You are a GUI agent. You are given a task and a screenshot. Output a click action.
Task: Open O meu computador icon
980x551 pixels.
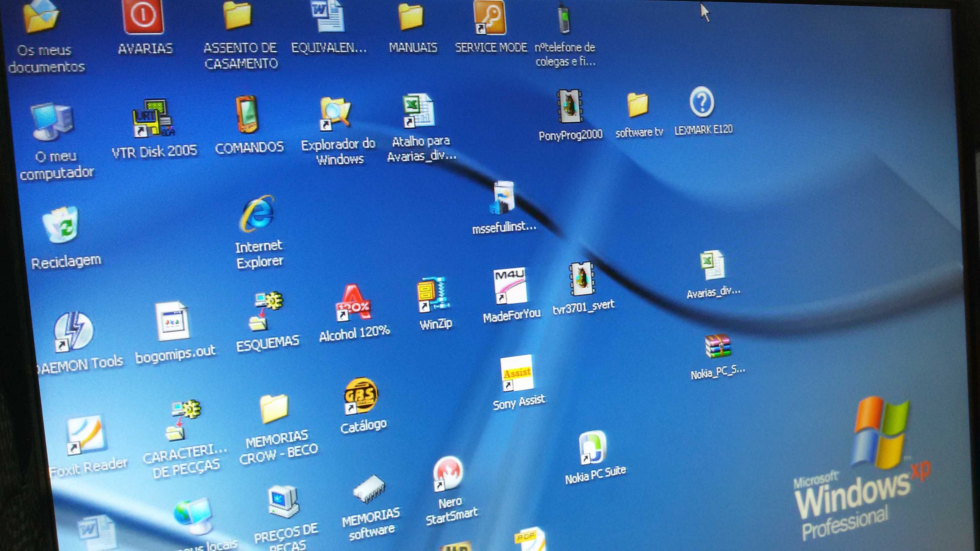coord(52,122)
